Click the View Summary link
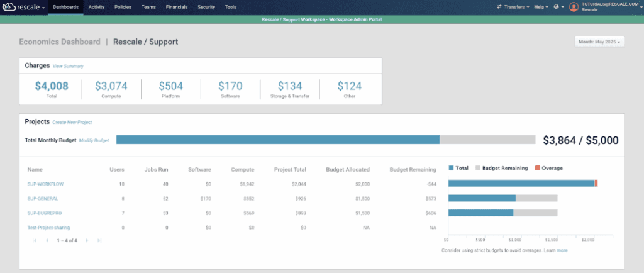 (68, 66)
